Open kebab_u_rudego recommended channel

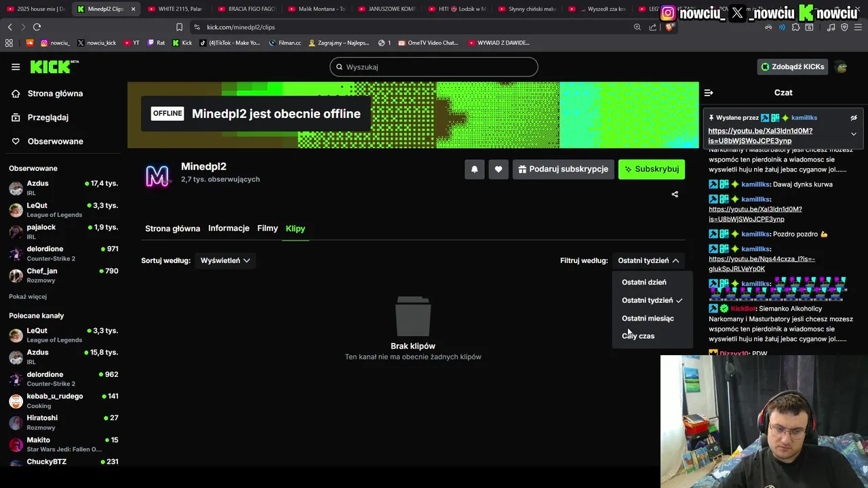(x=64, y=401)
